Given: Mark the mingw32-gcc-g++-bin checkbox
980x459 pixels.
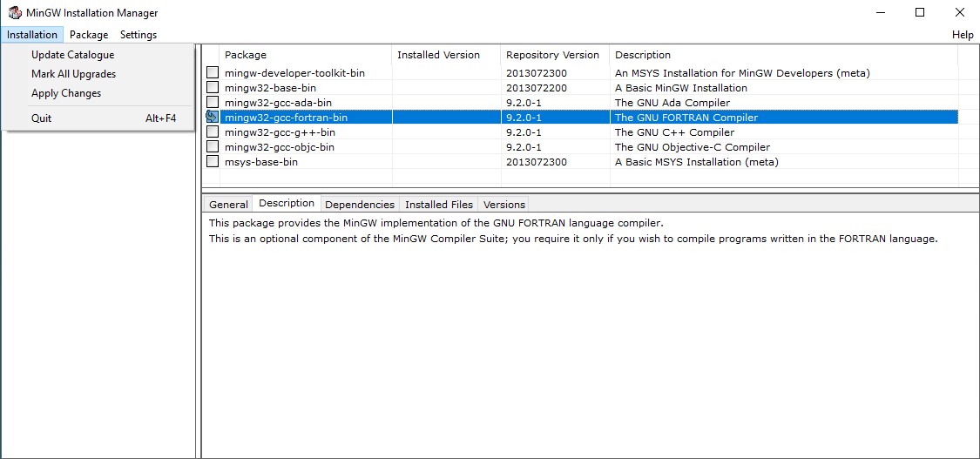Looking at the screenshot, I should (x=213, y=132).
